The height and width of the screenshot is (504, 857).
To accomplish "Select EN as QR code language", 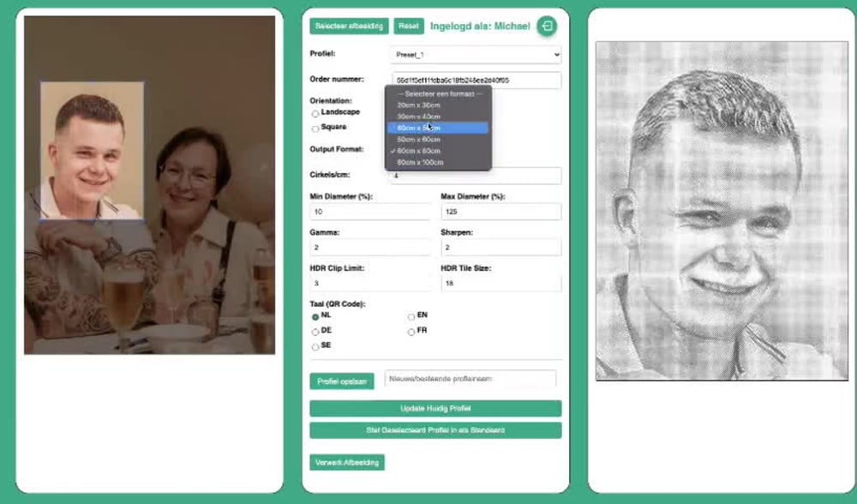I will pos(411,317).
